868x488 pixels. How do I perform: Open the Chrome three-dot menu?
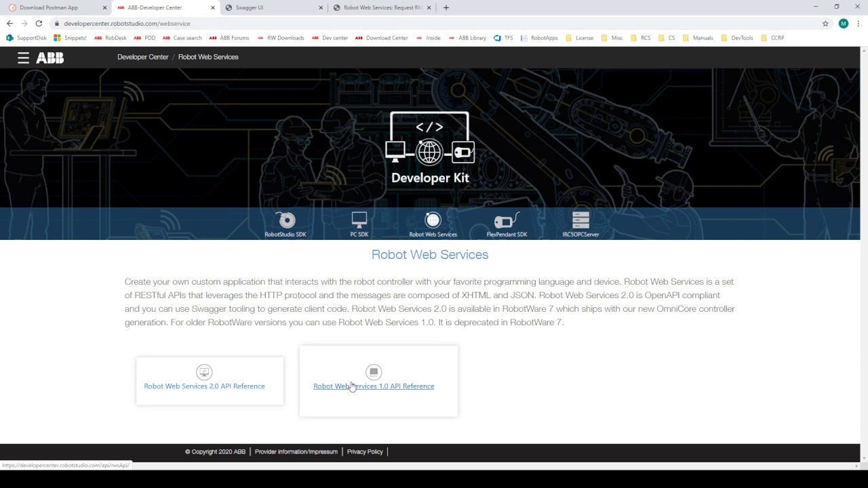pyautogui.click(x=859, y=23)
